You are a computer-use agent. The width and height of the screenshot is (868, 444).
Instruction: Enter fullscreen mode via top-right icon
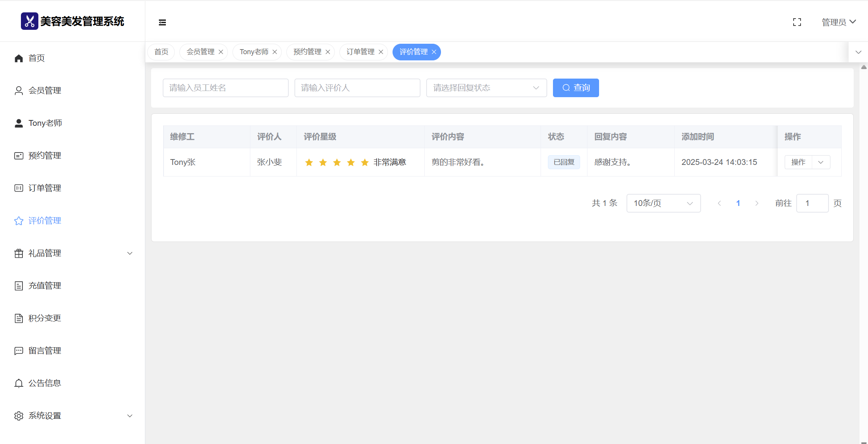(797, 22)
